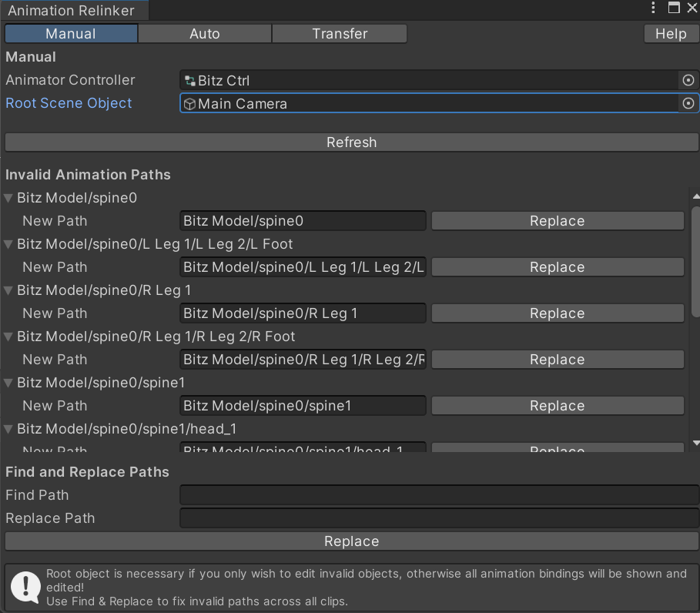Viewport: 700px width, 613px height.
Task: Collapse the R Leg 2/R Foot path foldout
Action: [x=8, y=337]
